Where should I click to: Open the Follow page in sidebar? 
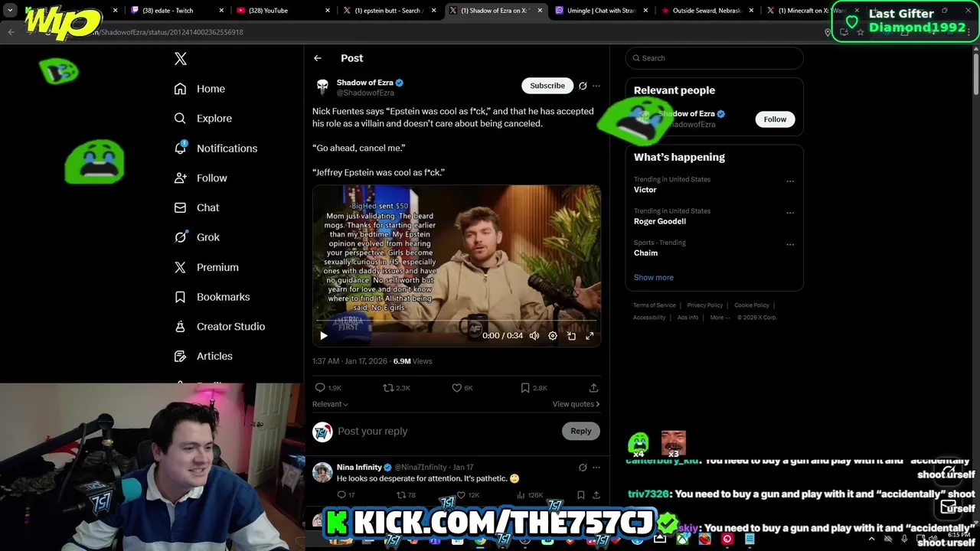coord(200,178)
